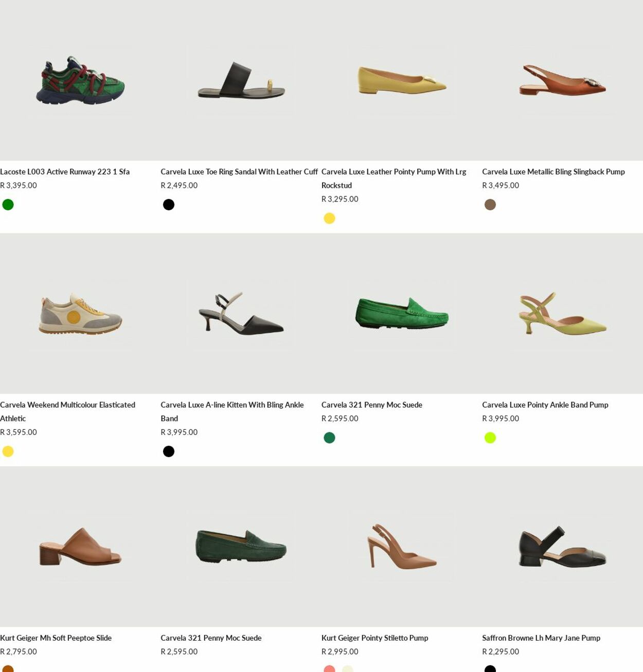Open Carvela 321 Penny Moc Suede title beside Kurt Geiger slide
The height and width of the screenshot is (672, 643).
coord(211,638)
